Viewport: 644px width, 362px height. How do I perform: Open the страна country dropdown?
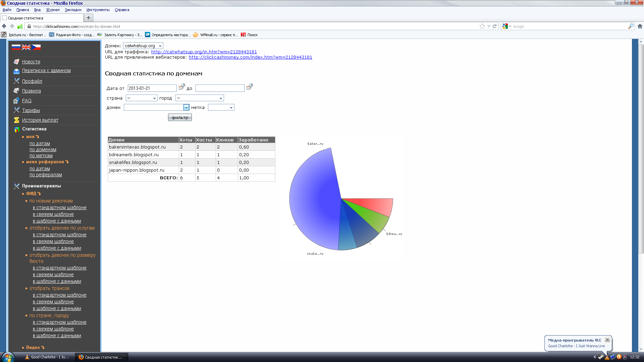coord(141,98)
